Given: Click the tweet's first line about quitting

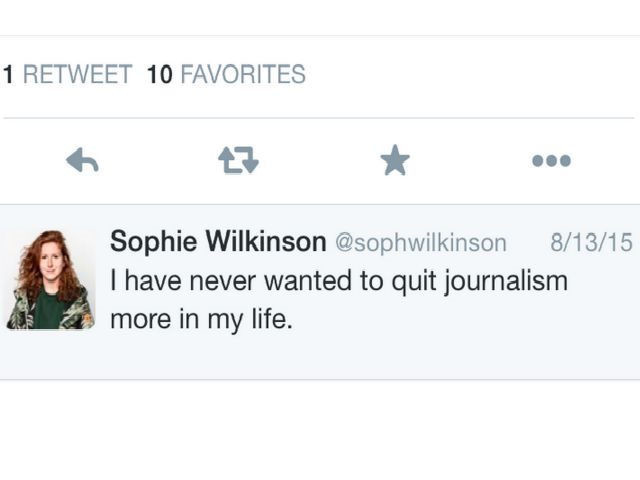Looking at the screenshot, I should pyautogui.click(x=339, y=282).
